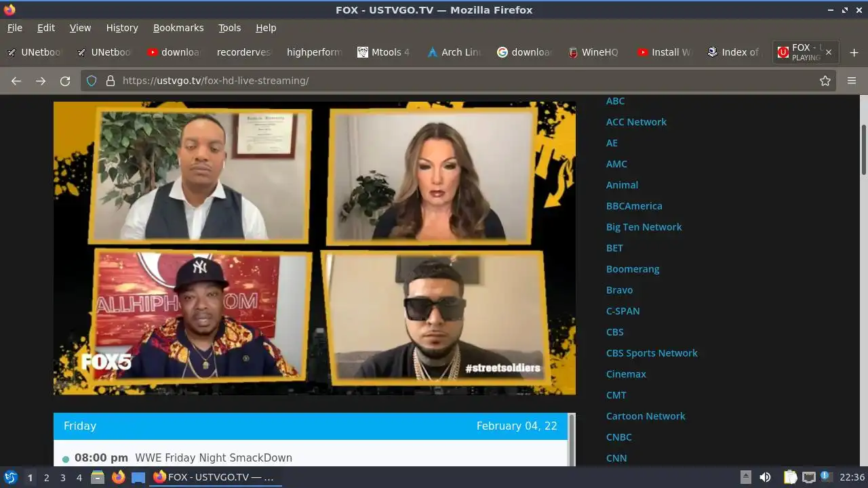
Task: Open the CBS channel link
Action: tap(614, 332)
